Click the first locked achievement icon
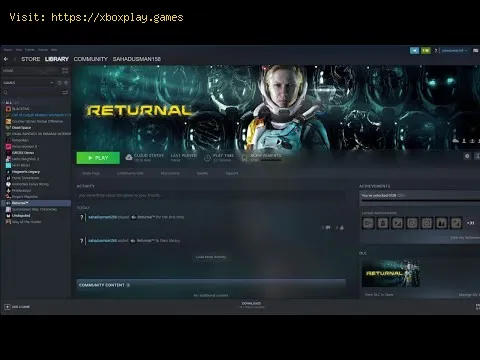 click(x=368, y=223)
